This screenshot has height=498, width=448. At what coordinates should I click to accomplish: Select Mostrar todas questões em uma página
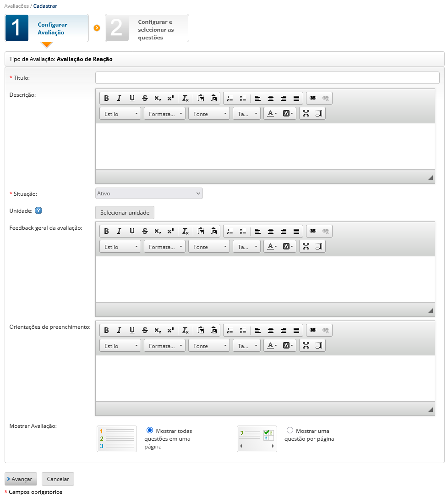[x=149, y=431]
